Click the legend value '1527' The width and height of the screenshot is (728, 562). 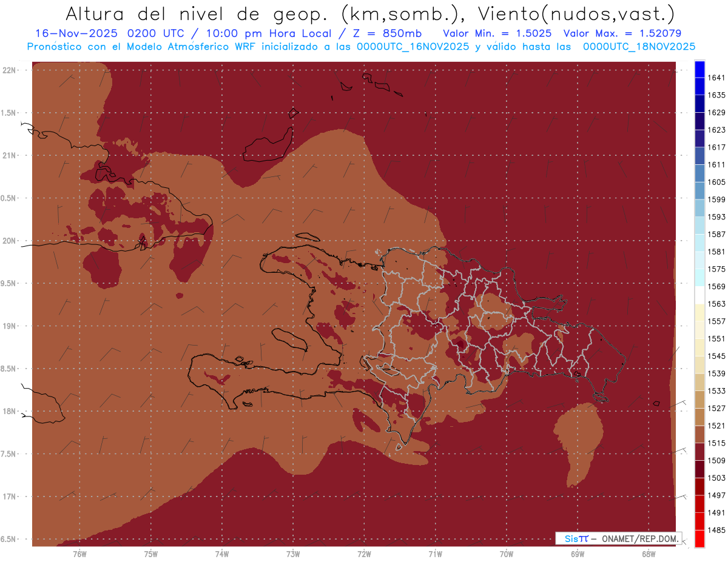click(716, 408)
